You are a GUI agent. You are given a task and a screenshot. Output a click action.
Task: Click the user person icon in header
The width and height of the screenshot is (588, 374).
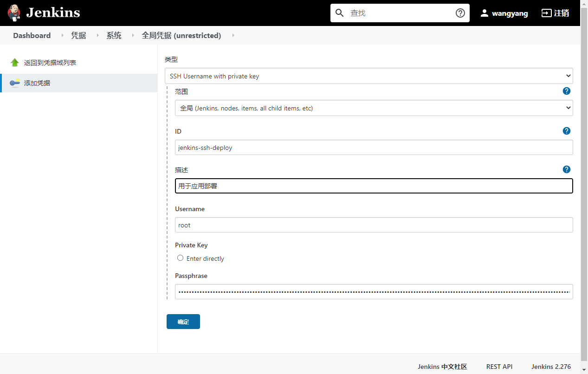point(485,13)
